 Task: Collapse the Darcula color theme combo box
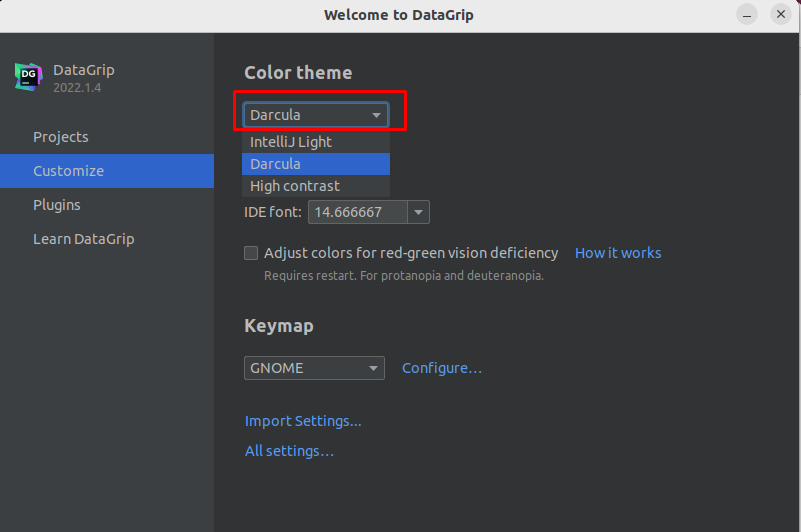(x=316, y=115)
